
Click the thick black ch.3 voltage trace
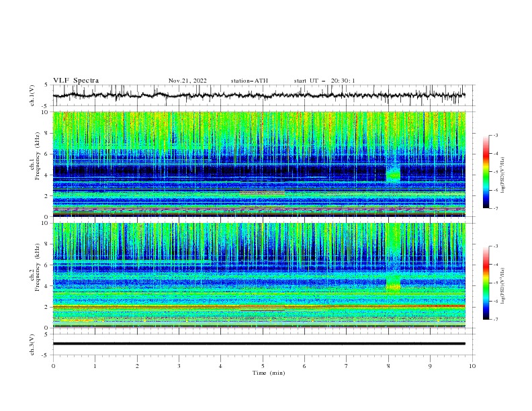point(259,344)
